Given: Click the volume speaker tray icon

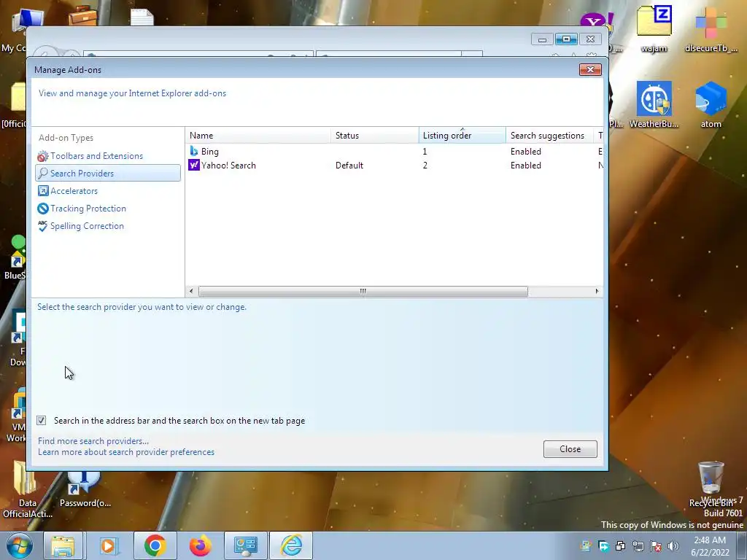Looking at the screenshot, I should tap(673, 546).
